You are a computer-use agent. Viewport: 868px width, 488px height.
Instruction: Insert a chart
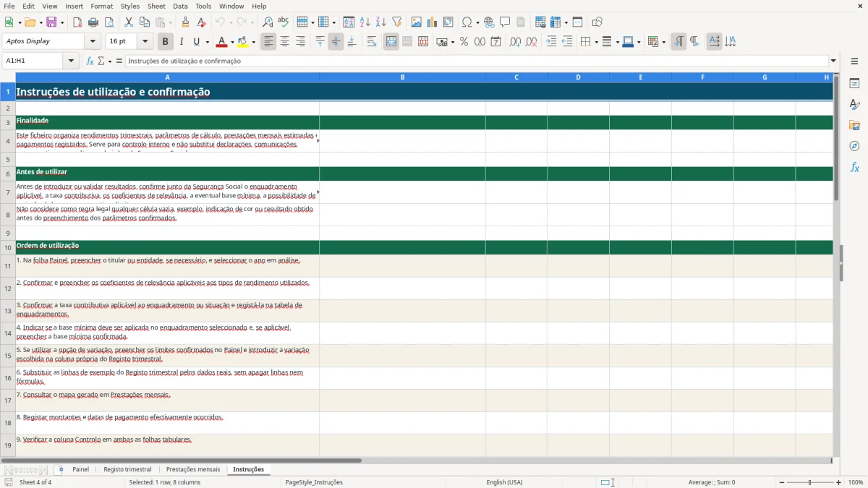pyautogui.click(x=433, y=22)
